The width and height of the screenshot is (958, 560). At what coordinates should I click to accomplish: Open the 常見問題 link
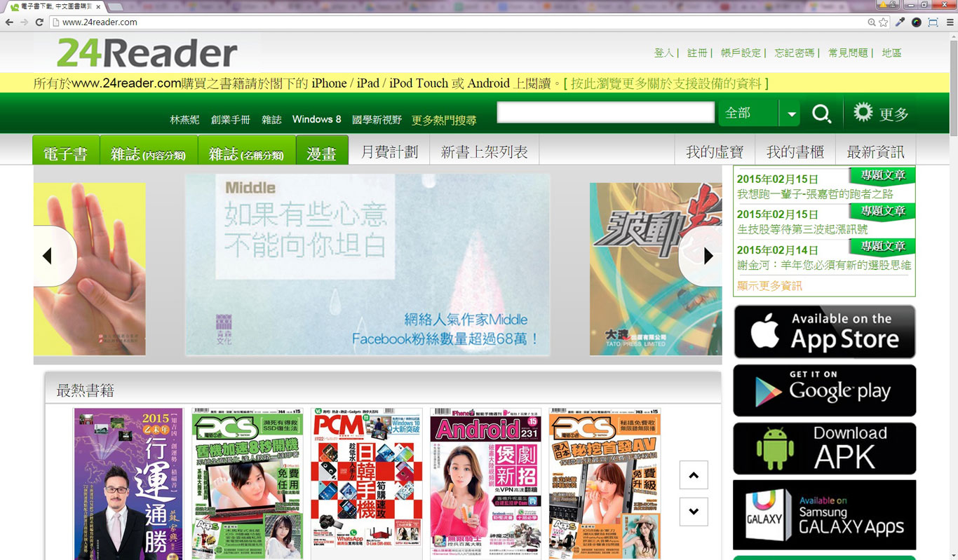(848, 53)
